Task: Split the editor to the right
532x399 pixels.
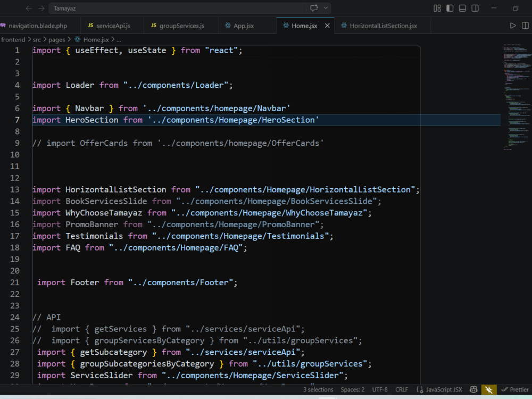Action: [x=525, y=26]
